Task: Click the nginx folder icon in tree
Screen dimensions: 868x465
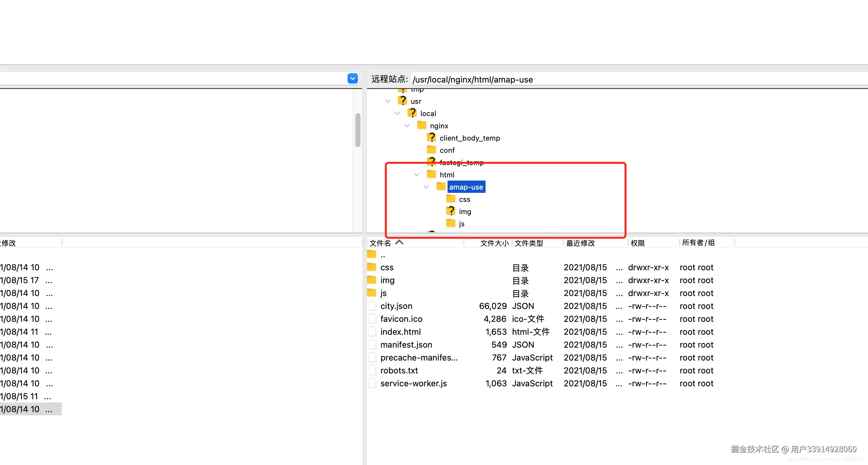Action: click(x=421, y=125)
